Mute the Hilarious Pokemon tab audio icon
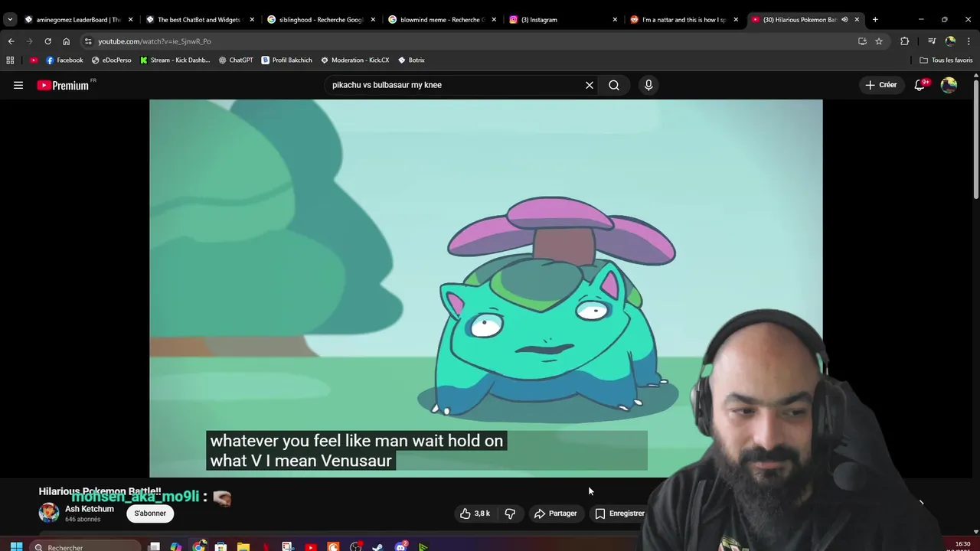This screenshot has height=551, width=980. tap(844, 19)
